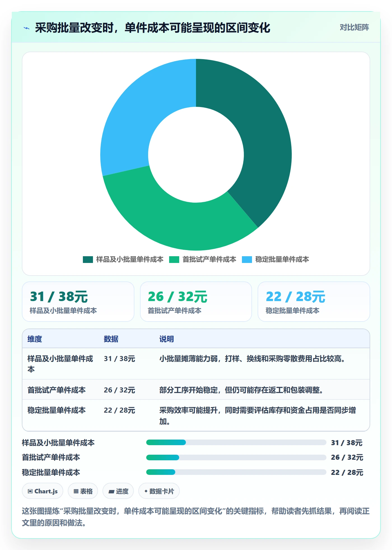Image resolution: width=392 pixels, height=550 pixels.
Task: Toggle the 首批试产单件成本 legend swatch
Action: [x=174, y=260]
